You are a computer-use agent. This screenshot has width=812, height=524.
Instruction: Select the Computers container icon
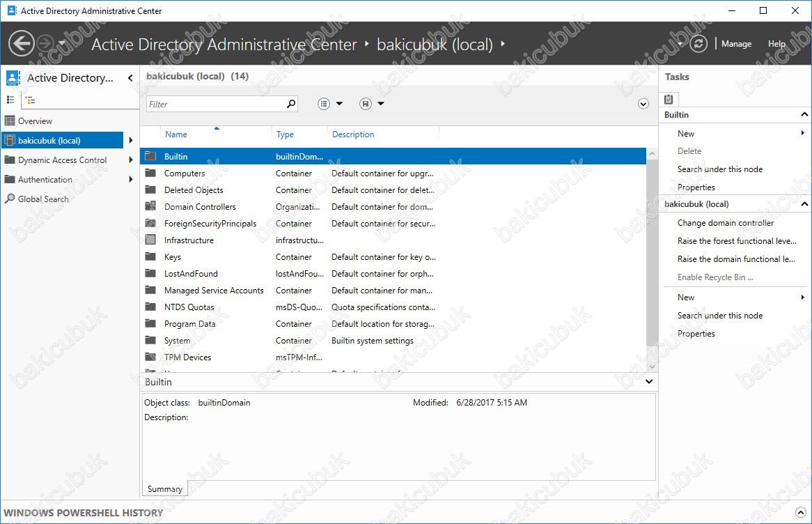pos(150,173)
